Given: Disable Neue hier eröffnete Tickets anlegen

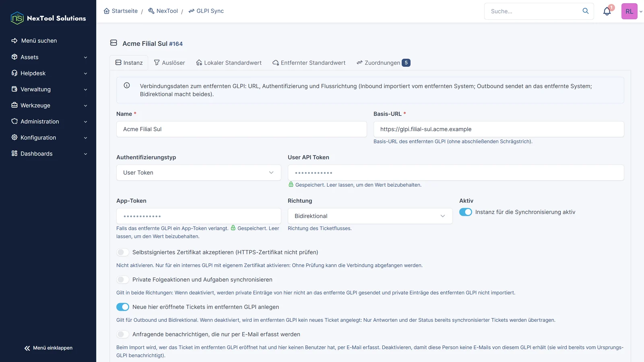Looking at the screenshot, I should [x=123, y=307].
